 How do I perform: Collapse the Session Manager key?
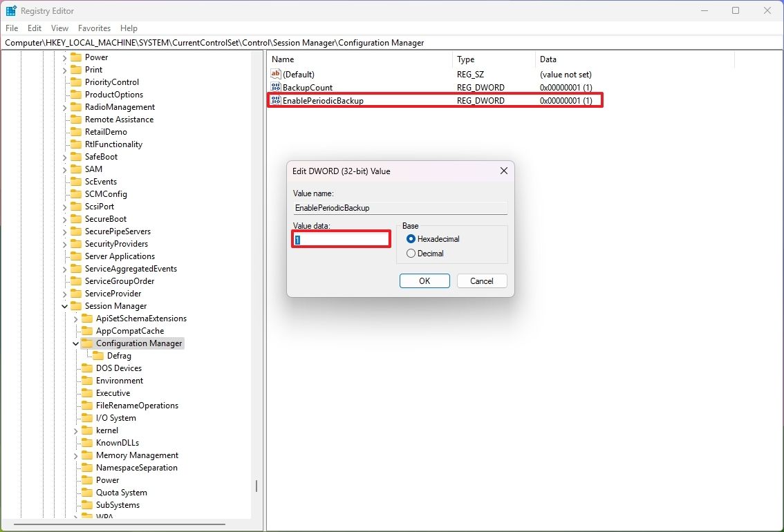64,305
